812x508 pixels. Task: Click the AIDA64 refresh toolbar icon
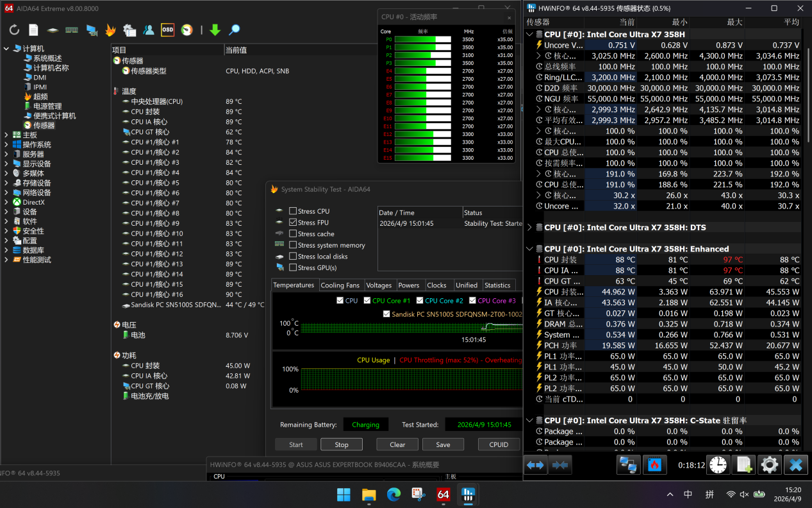coord(14,30)
